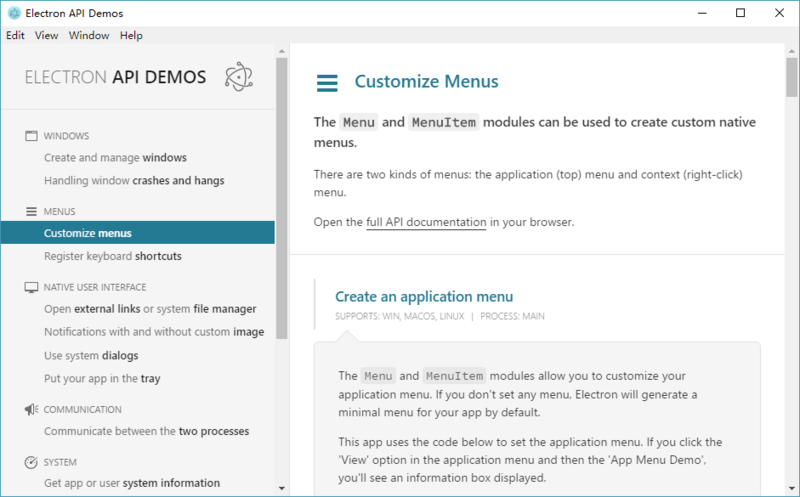
Task: Click the MENUS section label
Action: (59, 212)
